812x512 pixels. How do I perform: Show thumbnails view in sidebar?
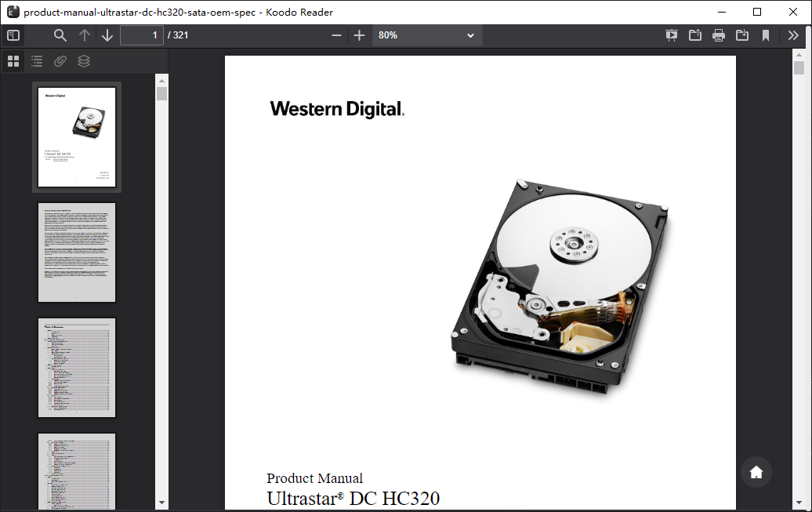pos(13,61)
